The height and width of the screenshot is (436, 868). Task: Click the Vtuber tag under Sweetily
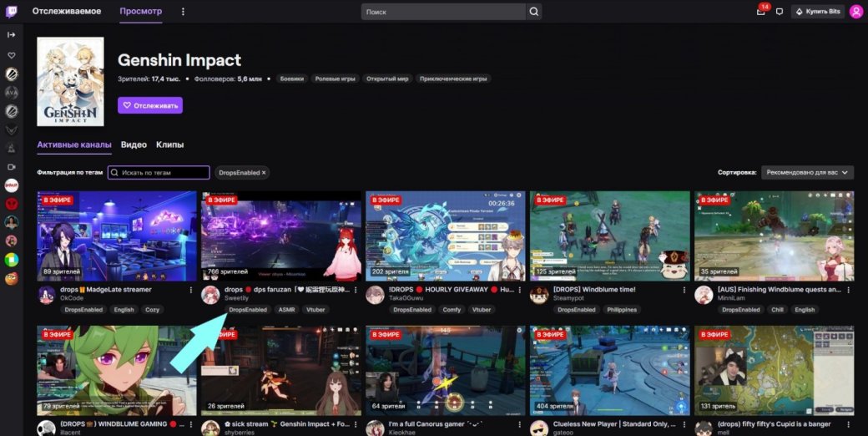point(315,310)
